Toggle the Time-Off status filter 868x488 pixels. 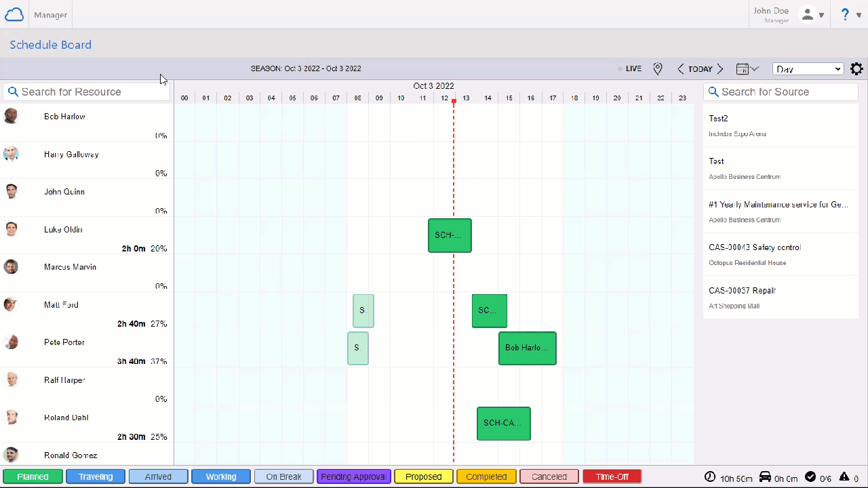[x=612, y=476]
